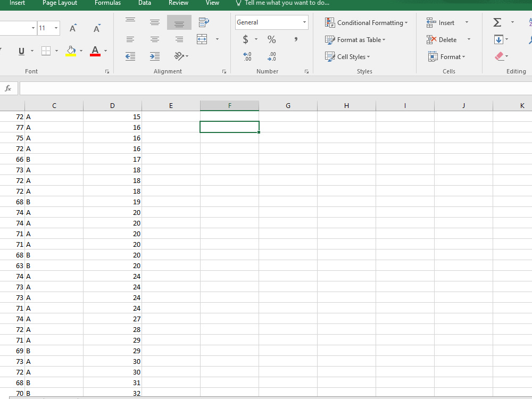Expand the Delete cells dropdown arrow
Viewport: 532px width, 399px height.
pyautogui.click(x=469, y=39)
